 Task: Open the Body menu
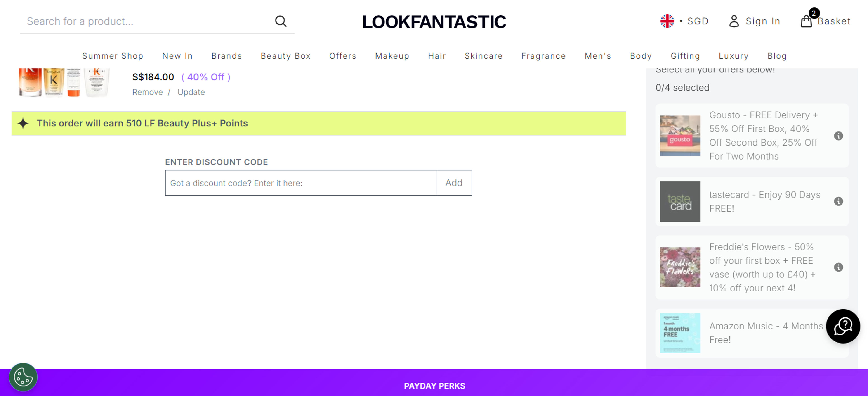coord(641,56)
